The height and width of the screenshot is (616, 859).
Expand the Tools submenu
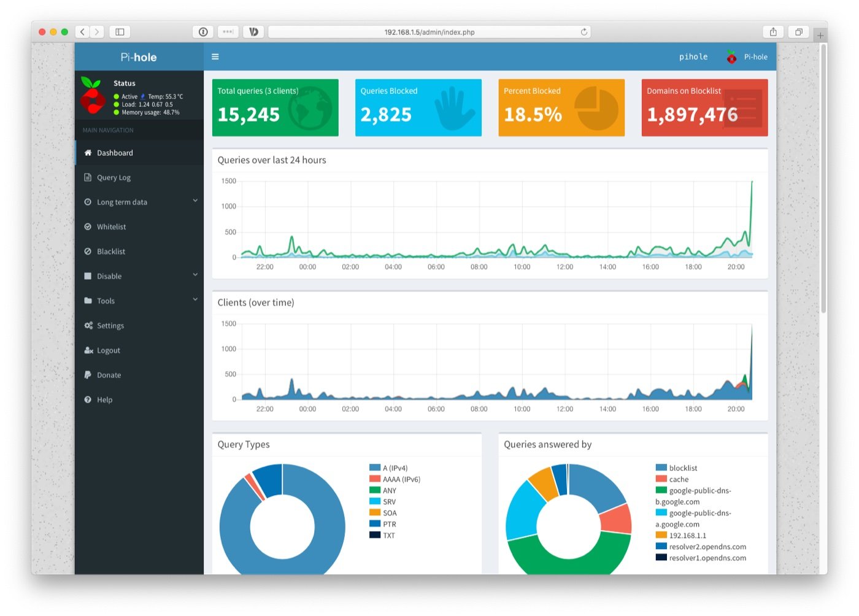coord(106,301)
